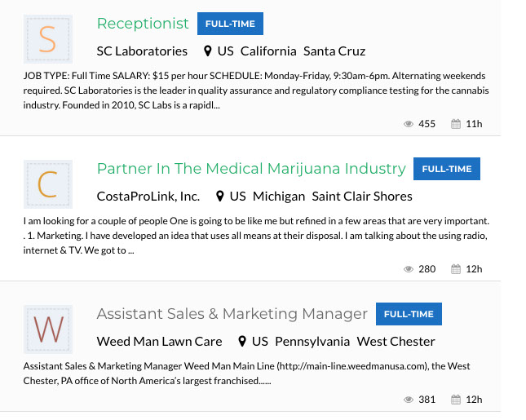This screenshot has width=526, height=420.
Task: Select the SC Laboratories company name
Action: pos(142,51)
